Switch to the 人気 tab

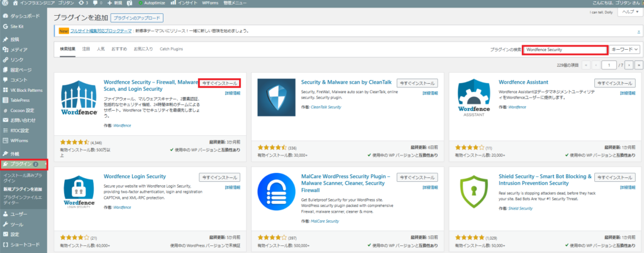101,49
